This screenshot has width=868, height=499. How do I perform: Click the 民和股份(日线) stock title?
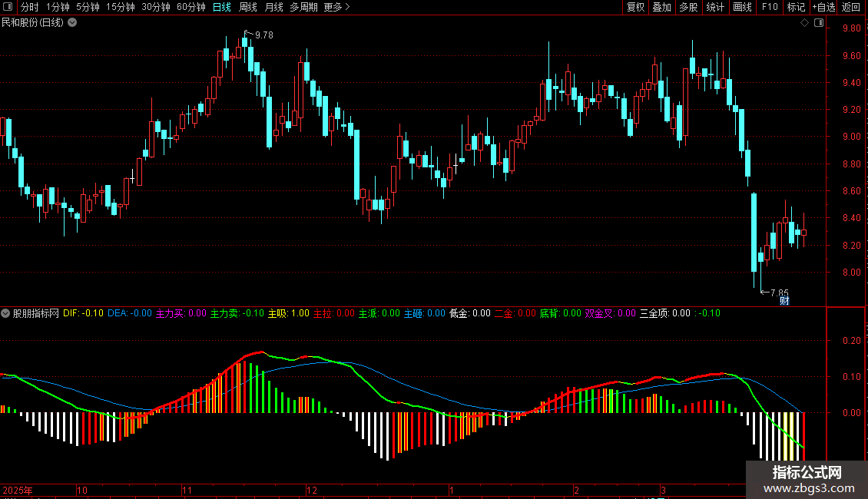click(x=33, y=23)
